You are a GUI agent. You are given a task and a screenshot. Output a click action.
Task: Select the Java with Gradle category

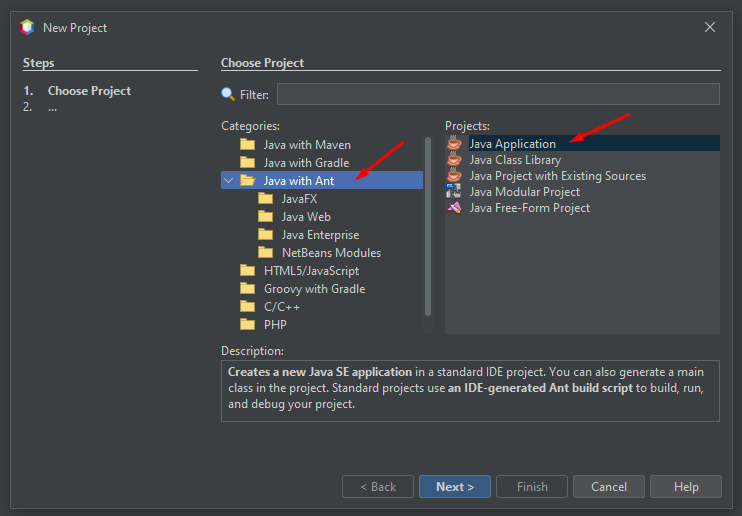306,163
